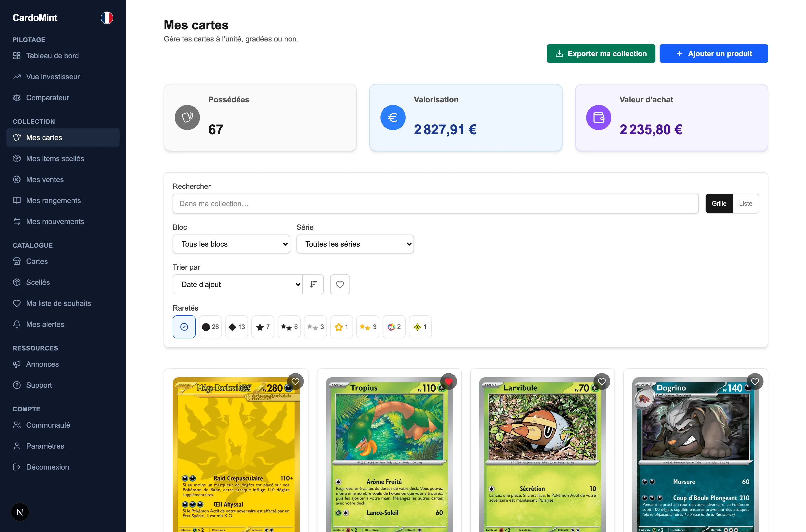Toggle the favorites heart filter button

pyautogui.click(x=340, y=284)
